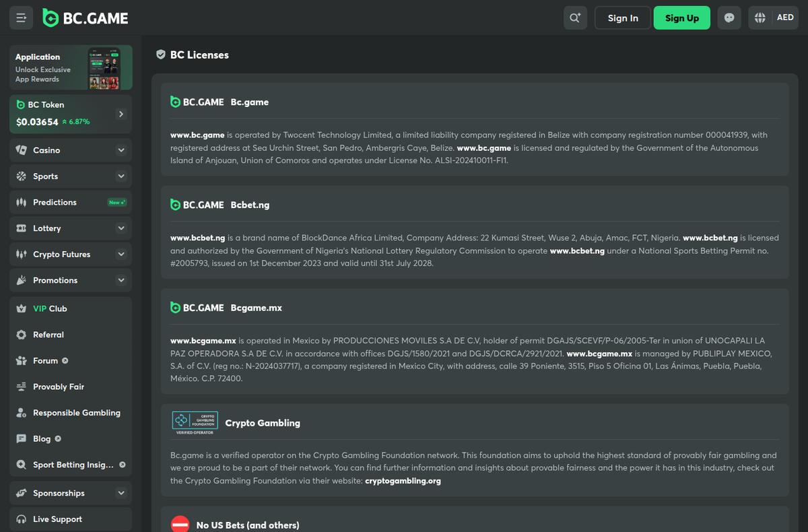Open the Blog external link
This screenshot has height=532, width=808.
coord(58,438)
